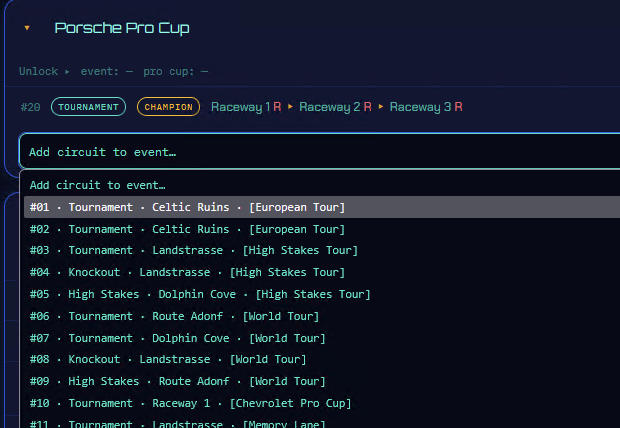Select option #08 Knockout Landstrasse World Tour

(322, 359)
